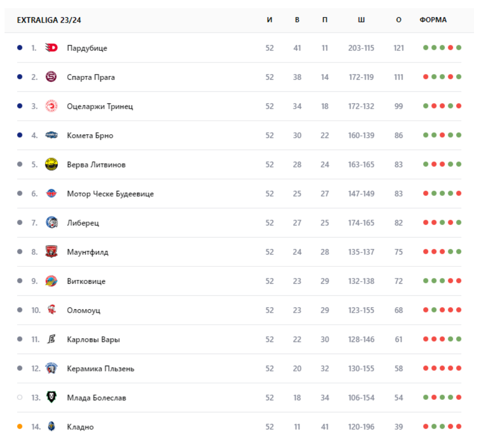
Task: Click the Liberec team logo
Action: [x=52, y=222]
